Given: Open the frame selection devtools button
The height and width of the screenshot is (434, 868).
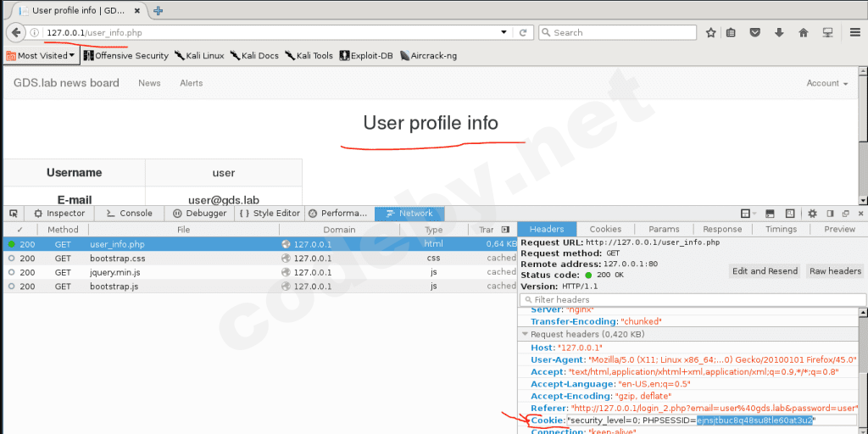Looking at the screenshot, I should pos(746,213).
